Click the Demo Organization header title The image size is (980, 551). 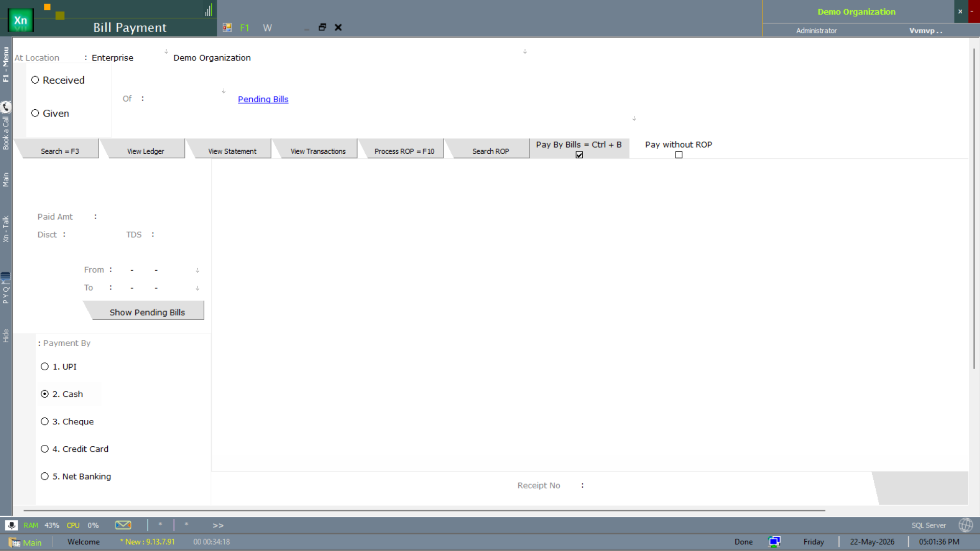tap(856, 12)
